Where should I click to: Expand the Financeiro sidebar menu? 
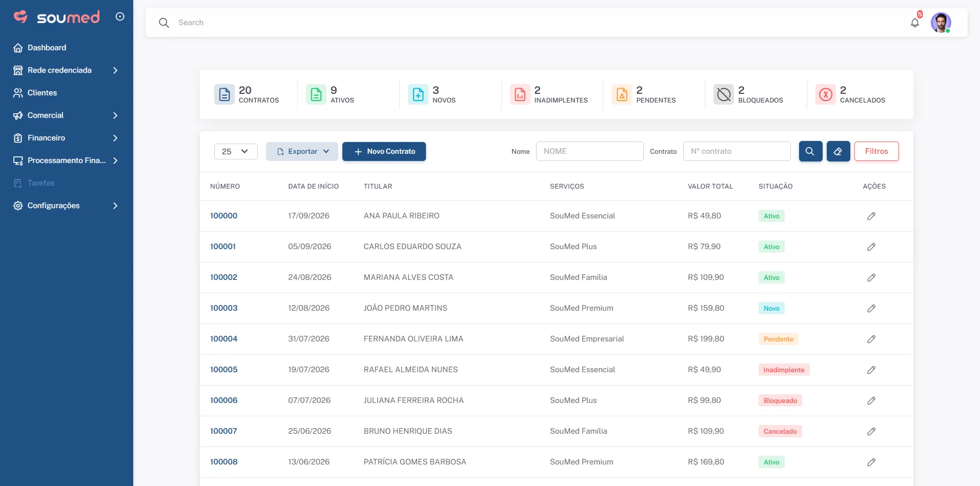[x=67, y=138]
